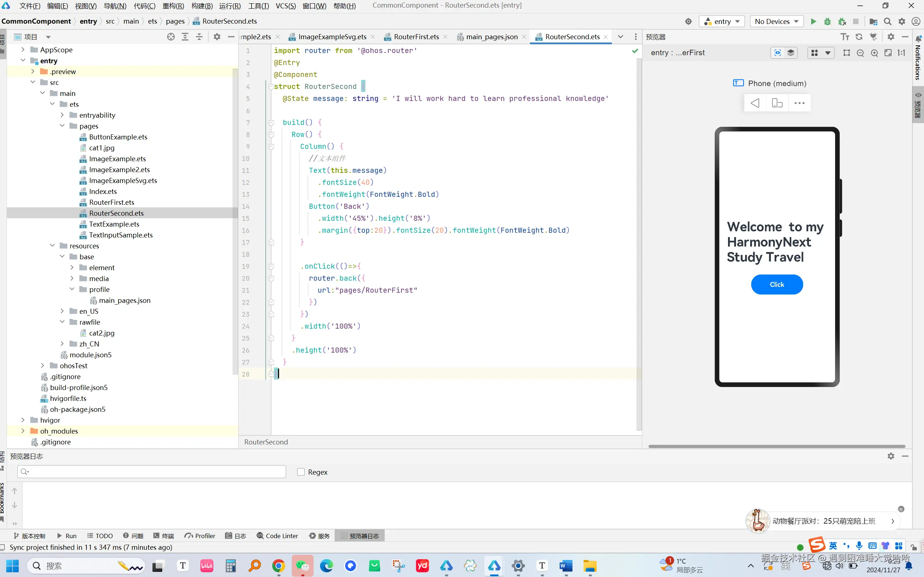Click the previewer refresh icon

[x=859, y=37]
